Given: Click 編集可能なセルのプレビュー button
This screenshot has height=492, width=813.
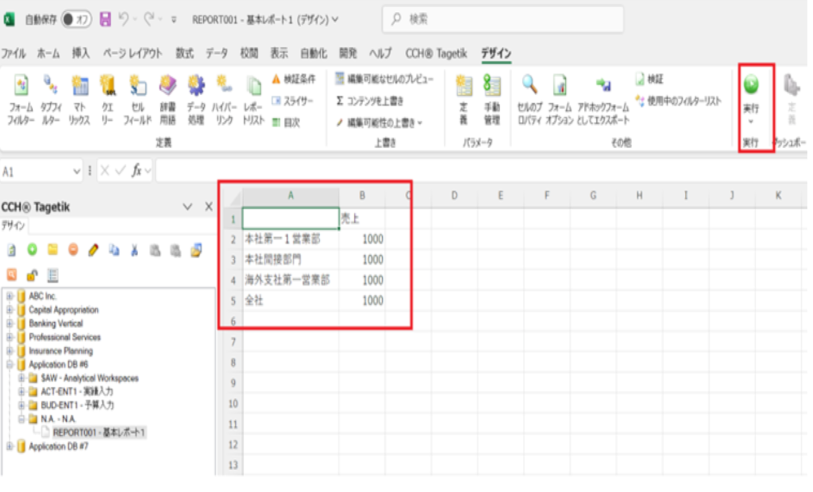Looking at the screenshot, I should (385, 79).
